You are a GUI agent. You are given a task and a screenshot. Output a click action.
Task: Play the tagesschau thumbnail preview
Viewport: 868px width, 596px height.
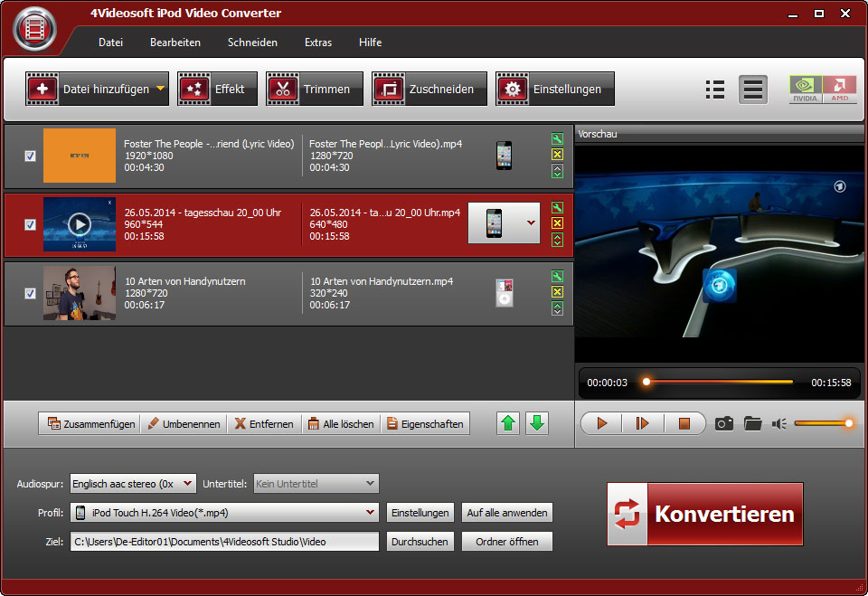(x=80, y=224)
